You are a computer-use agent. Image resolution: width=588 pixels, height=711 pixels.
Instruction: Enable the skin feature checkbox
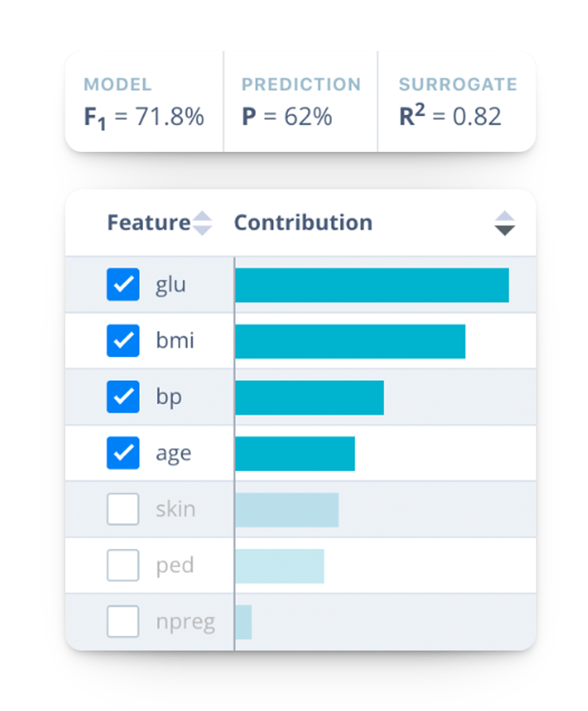(123, 510)
